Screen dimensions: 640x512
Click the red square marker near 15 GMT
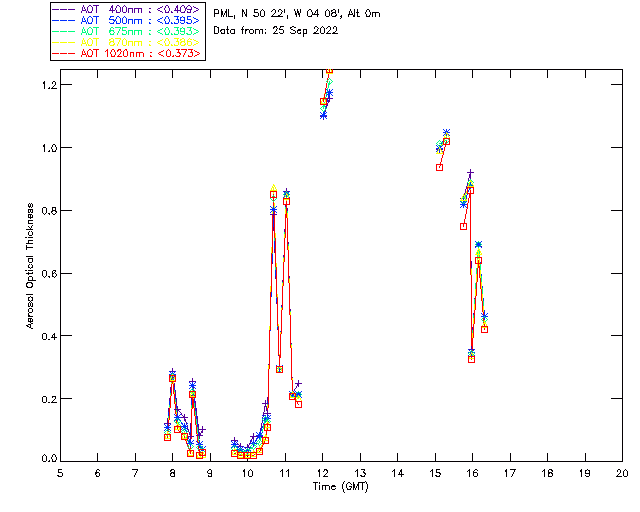[439, 167]
